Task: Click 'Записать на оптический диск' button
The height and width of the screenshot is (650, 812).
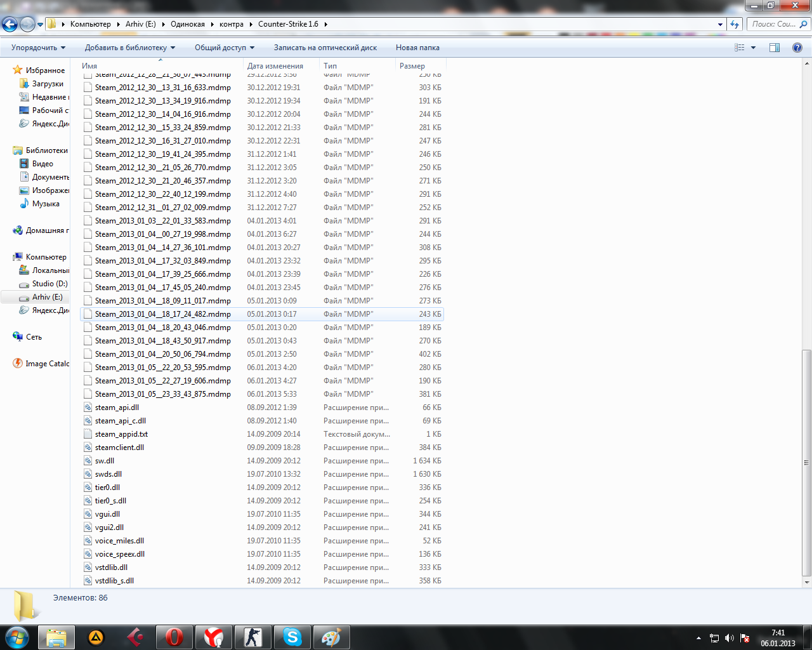Action: (x=325, y=48)
